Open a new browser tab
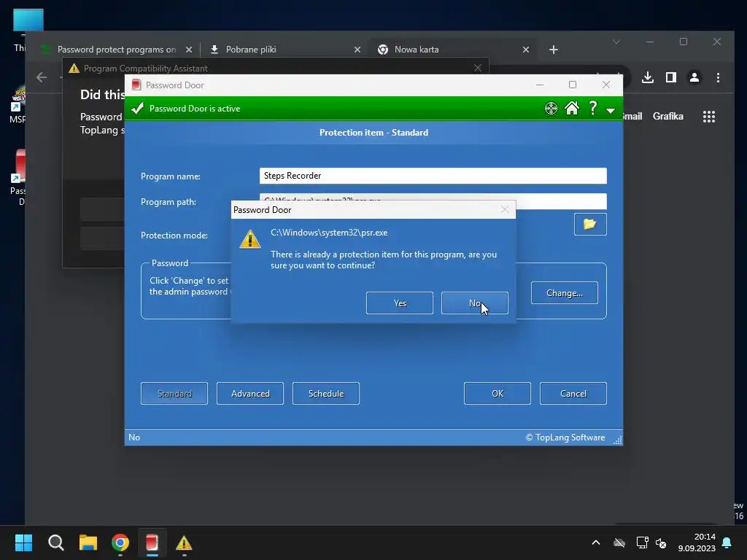Viewport: 747px width, 560px height. pyautogui.click(x=553, y=50)
